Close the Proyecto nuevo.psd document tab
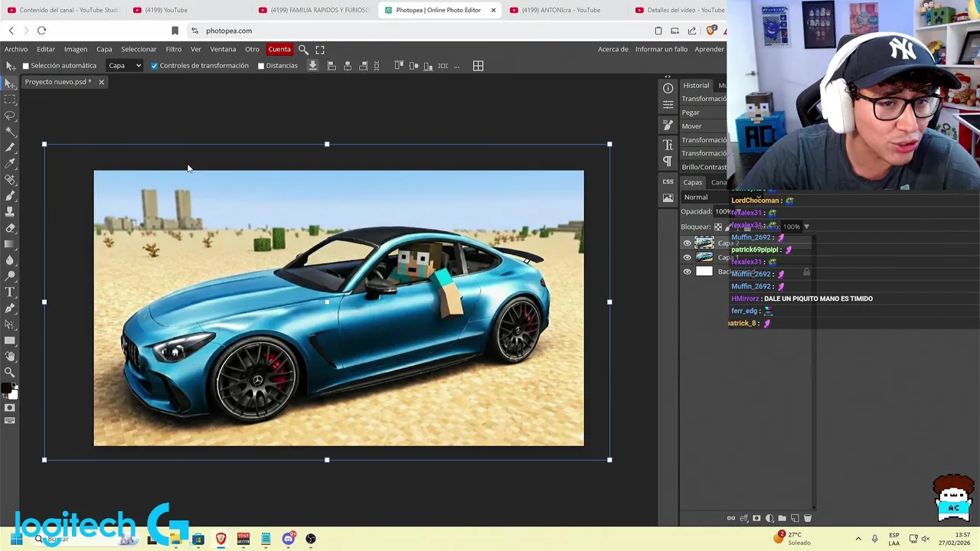 pyautogui.click(x=101, y=82)
